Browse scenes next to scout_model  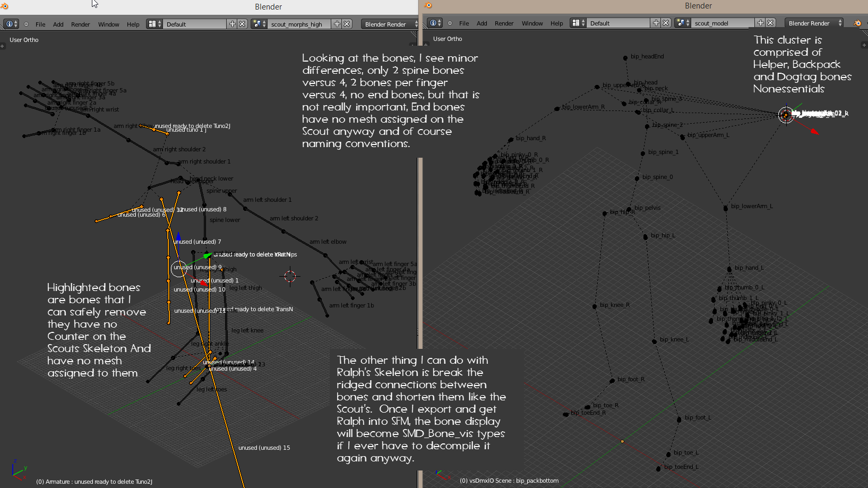[683, 23]
